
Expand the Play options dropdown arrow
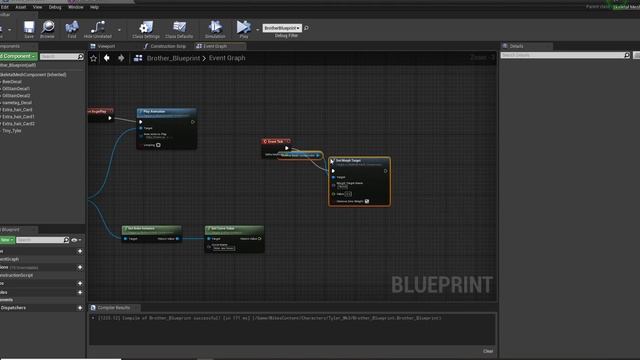(x=257, y=29)
